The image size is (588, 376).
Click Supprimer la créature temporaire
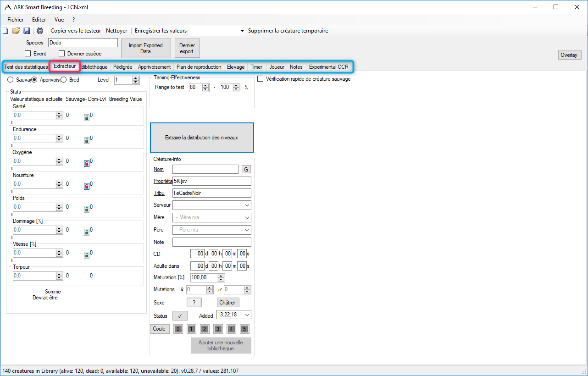coord(288,31)
